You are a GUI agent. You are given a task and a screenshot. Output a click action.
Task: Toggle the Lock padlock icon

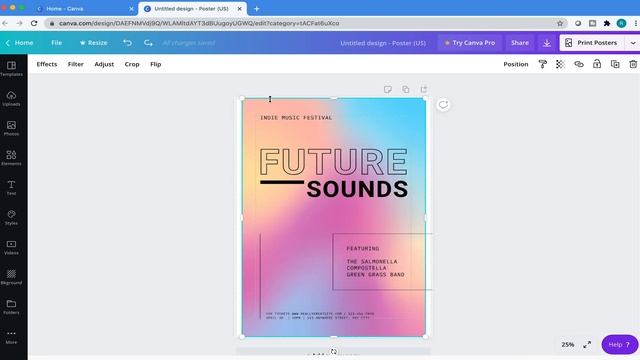(597, 64)
